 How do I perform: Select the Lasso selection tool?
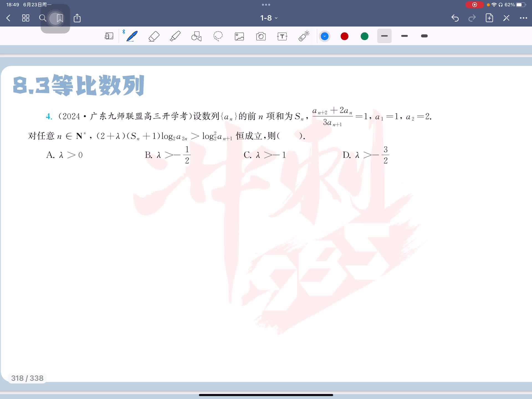[x=218, y=36]
